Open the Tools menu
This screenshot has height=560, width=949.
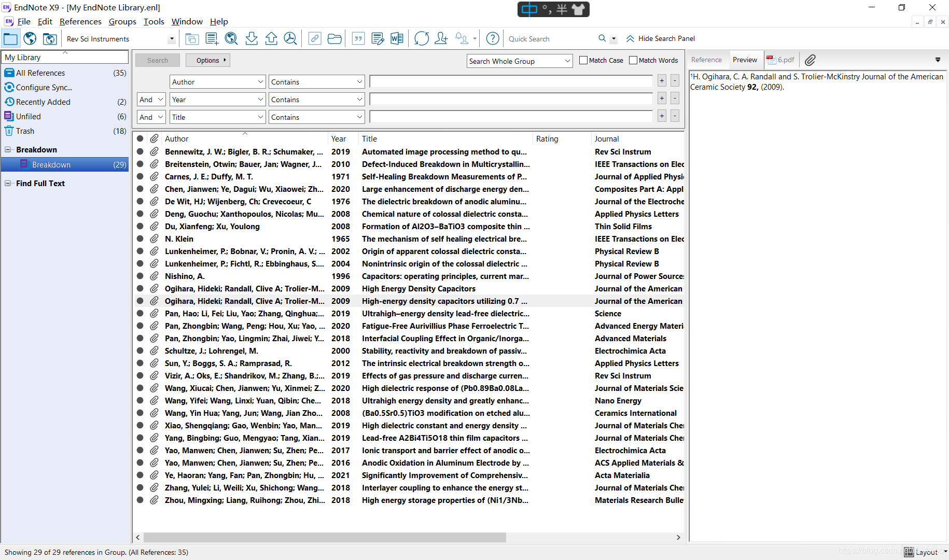(154, 22)
